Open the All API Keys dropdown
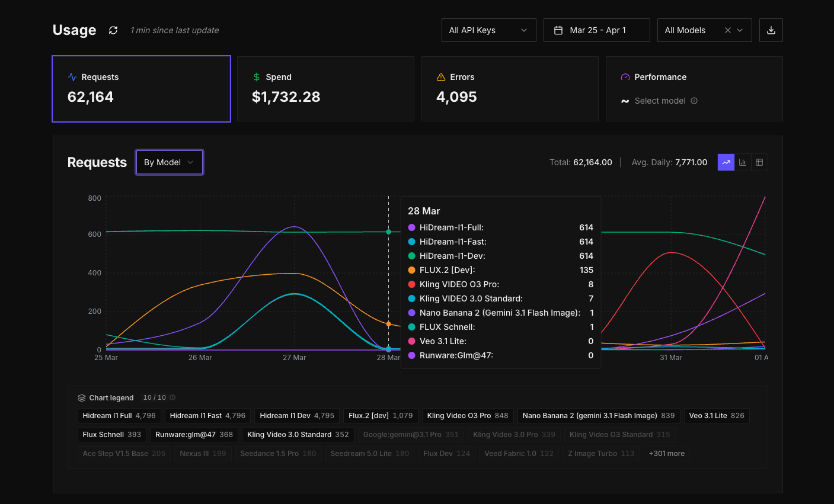Screen dimensions: 834x504 tap(488, 30)
